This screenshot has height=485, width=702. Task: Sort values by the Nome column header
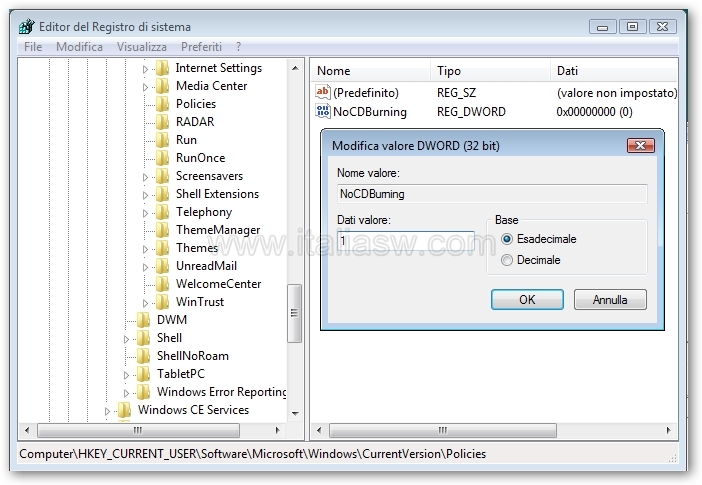371,71
